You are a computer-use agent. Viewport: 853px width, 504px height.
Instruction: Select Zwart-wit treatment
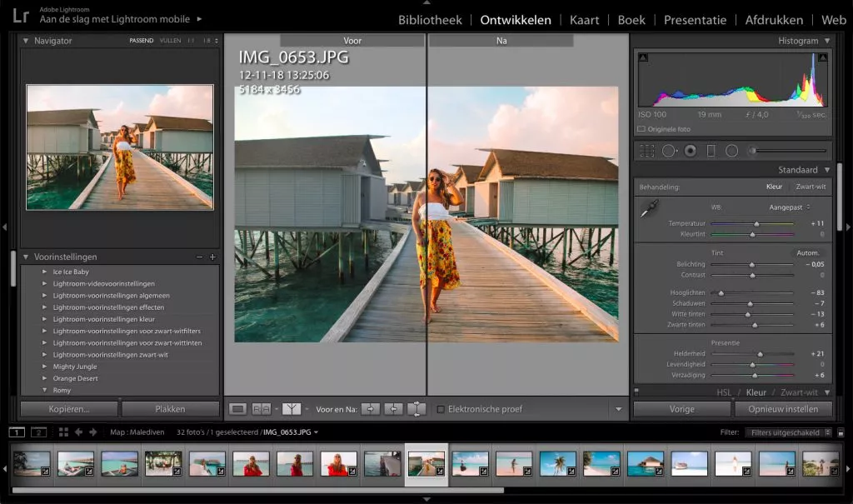pyautogui.click(x=811, y=187)
